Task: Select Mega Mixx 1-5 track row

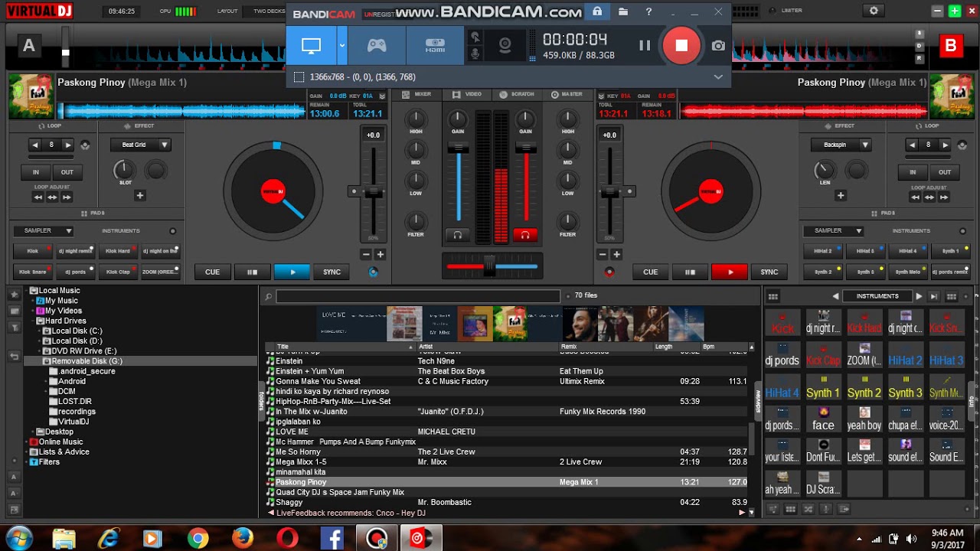Action: (506, 462)
